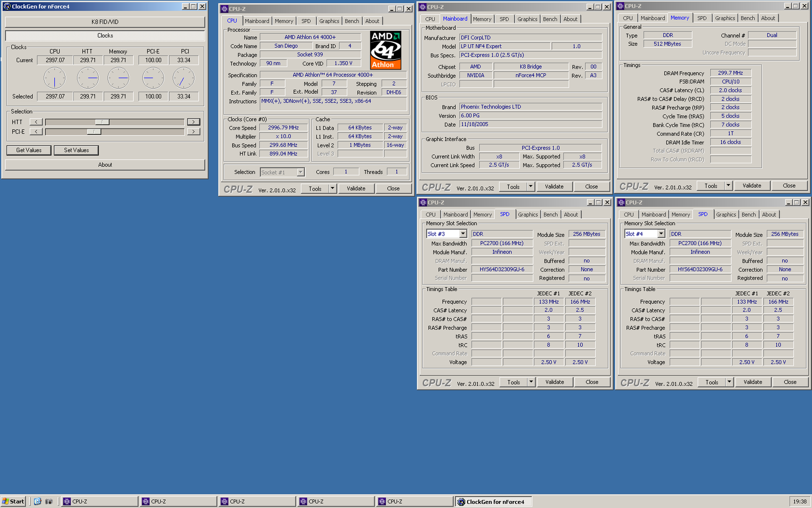Click Close button in the CPU tab window
Viewport: 812px width, 508px height.
coord(393,189)
